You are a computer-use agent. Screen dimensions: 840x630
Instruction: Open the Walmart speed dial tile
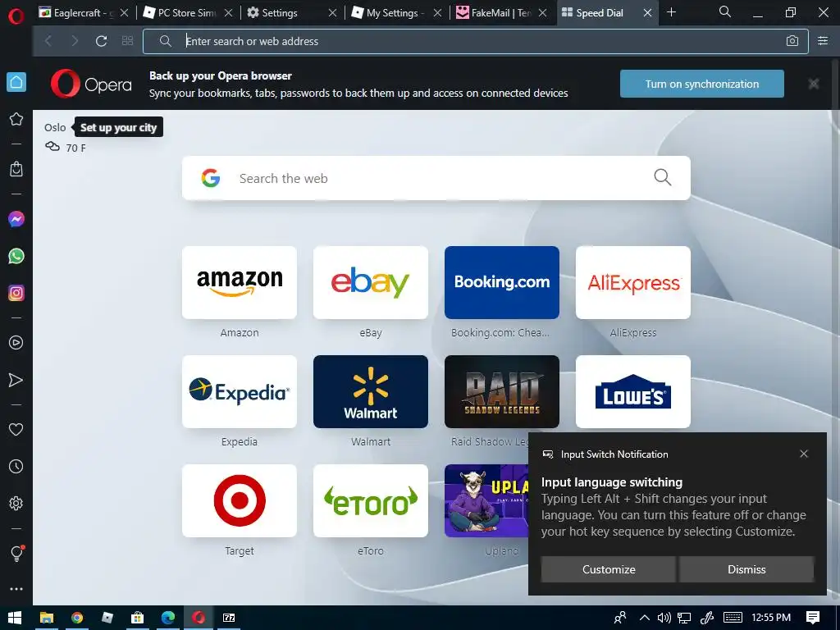click(x=371, y=391)
